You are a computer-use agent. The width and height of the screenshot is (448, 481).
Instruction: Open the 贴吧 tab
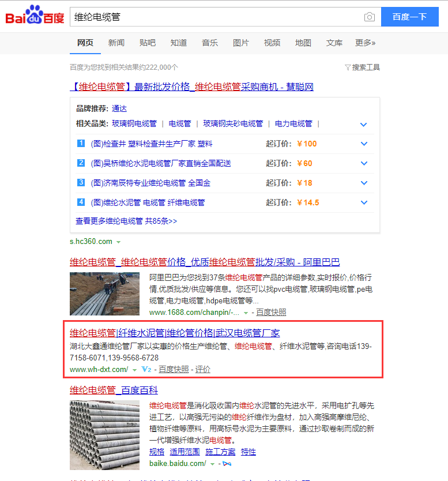[148, 43]
